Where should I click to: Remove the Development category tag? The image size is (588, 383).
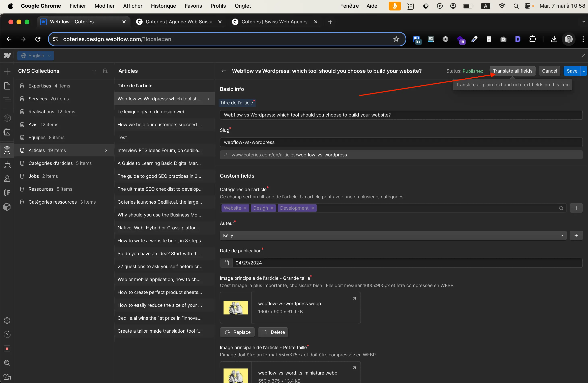[x=313, y=208]
